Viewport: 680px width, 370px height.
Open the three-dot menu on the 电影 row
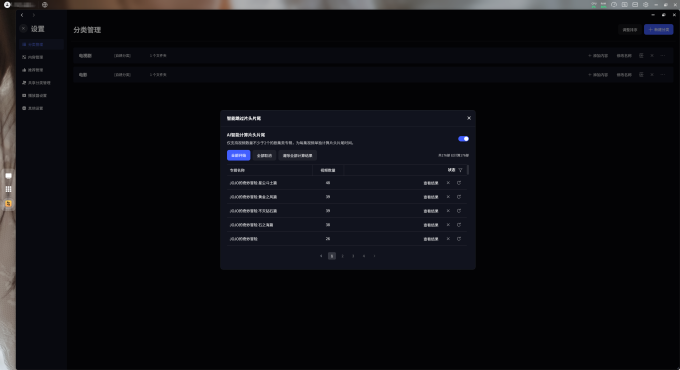[x=663, y=75]
